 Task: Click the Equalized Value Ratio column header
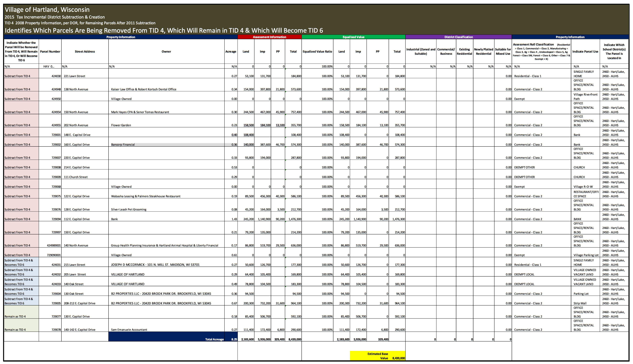click(x=317, y=52)
